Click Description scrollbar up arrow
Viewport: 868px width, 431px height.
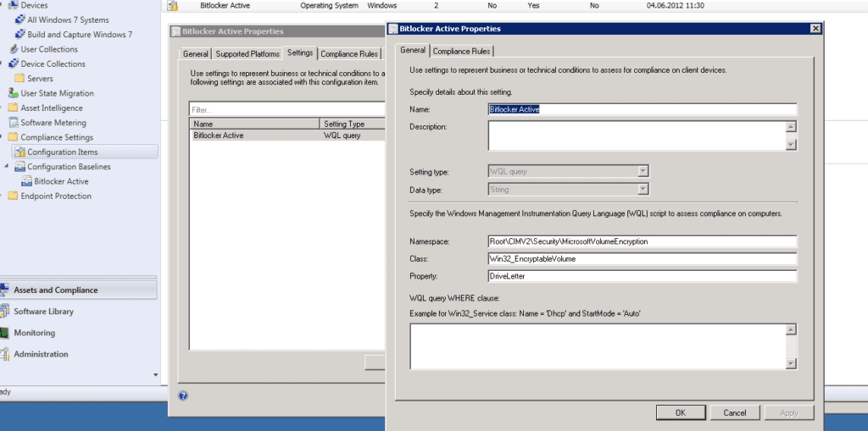point(792,127)
